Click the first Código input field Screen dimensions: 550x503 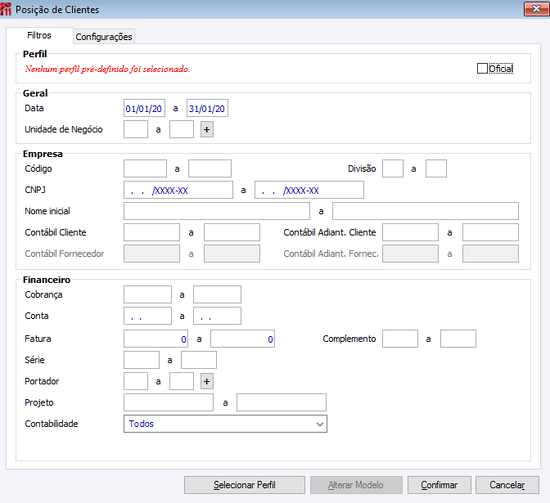point(145,169)
